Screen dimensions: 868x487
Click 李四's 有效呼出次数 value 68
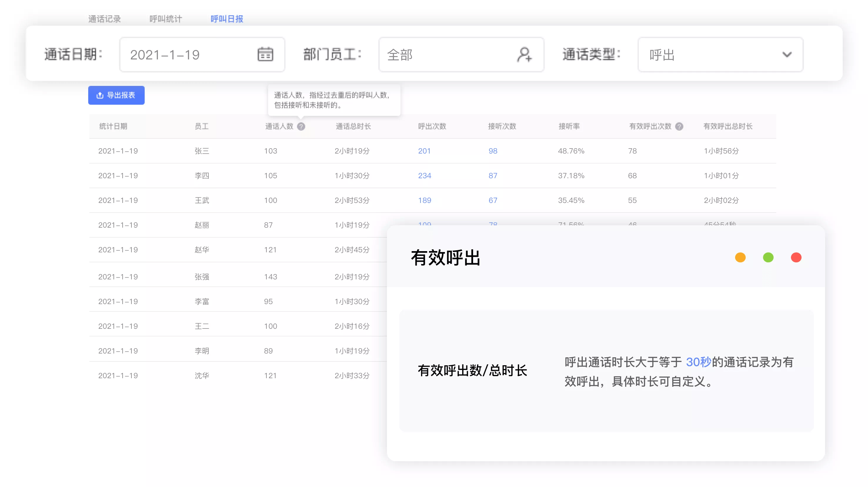coord(632,176)
